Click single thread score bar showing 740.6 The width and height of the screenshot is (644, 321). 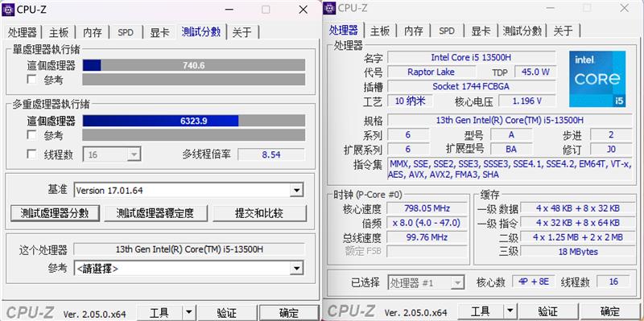click(x=194, y=65)
